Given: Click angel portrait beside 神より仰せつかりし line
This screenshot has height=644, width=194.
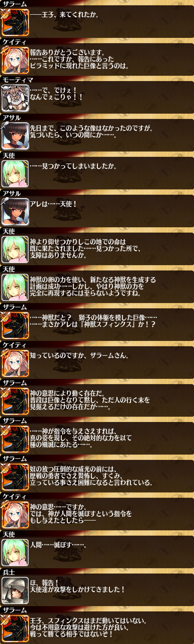Looking at the screenshot, I should click(x=15, y=250).
